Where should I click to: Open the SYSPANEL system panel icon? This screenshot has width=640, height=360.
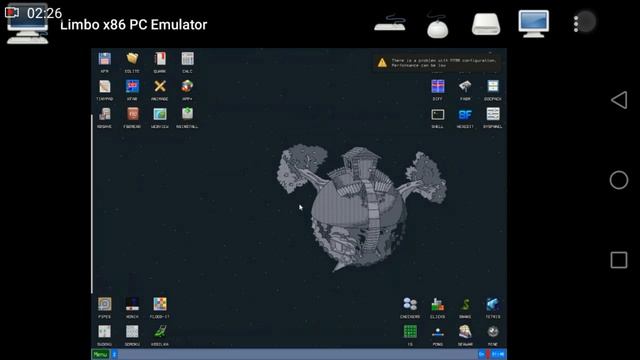(493, 114)
